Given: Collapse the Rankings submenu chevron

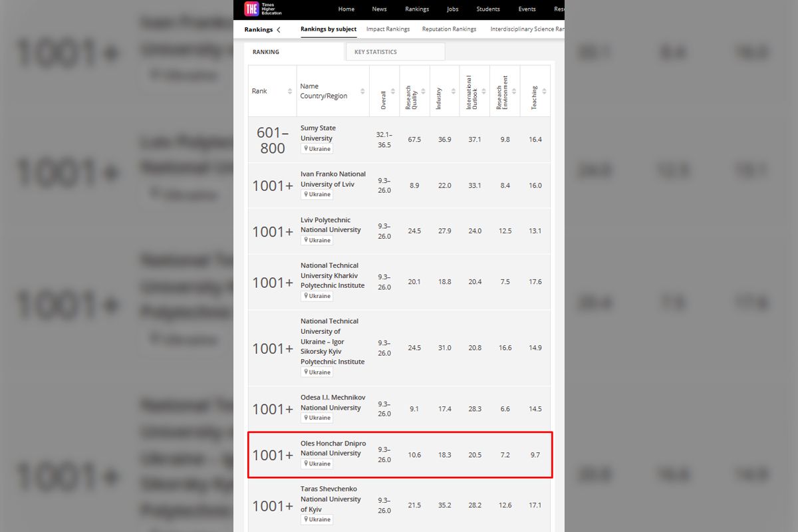Looking at the screenshot, I should [279, 29].
